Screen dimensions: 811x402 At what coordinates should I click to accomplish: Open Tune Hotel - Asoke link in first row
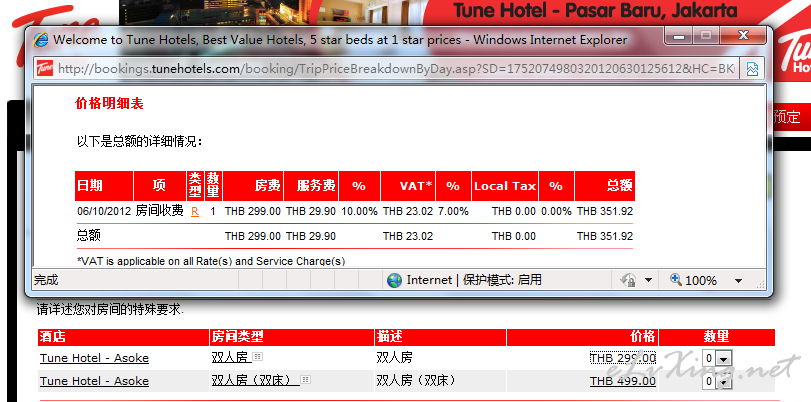coord(94,358)
